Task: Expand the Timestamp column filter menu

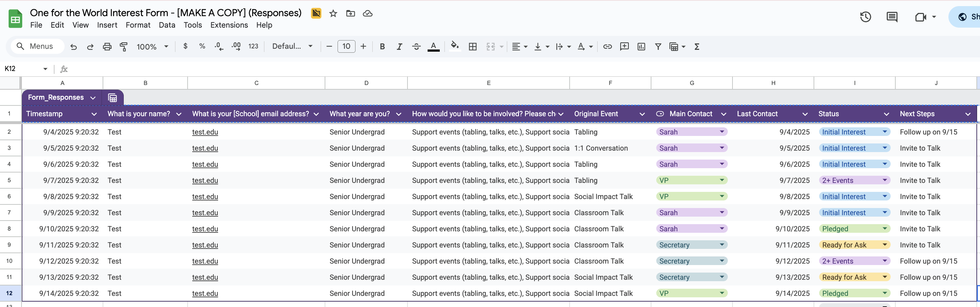Action: tap(94, 114)
